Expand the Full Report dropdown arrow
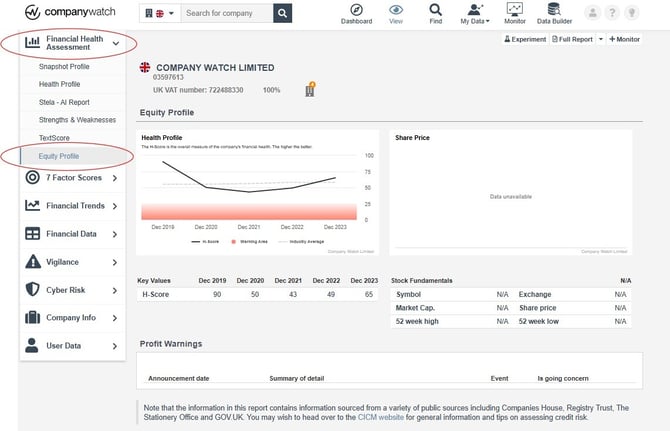670x431 pixels. (x=600, y=39)
